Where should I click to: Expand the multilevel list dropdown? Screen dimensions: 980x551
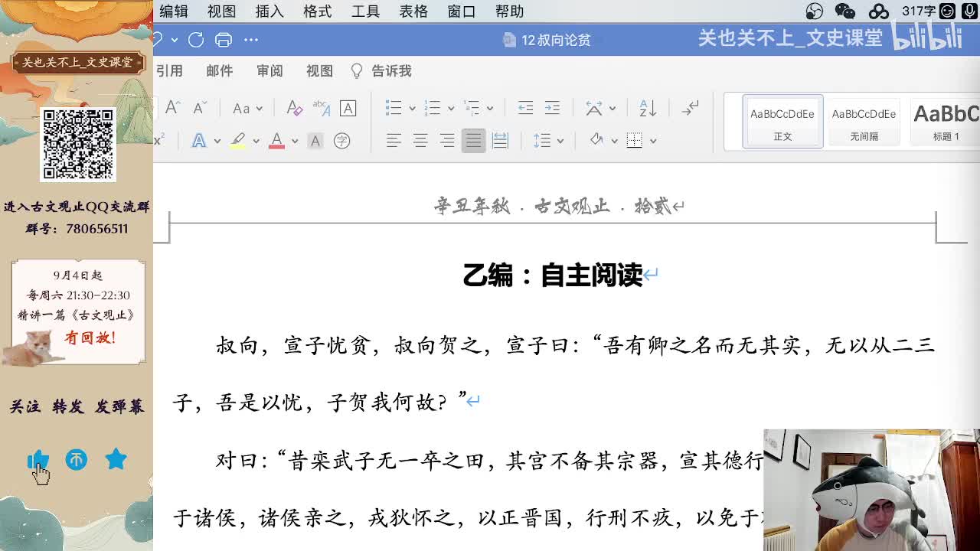(x=490, y=109)
